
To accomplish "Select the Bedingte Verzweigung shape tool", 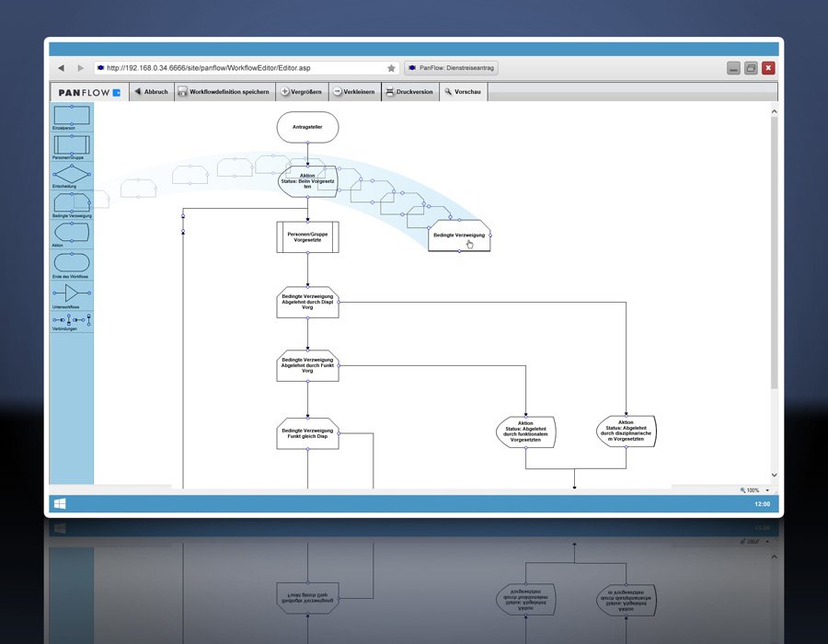I will coord(71,203).
